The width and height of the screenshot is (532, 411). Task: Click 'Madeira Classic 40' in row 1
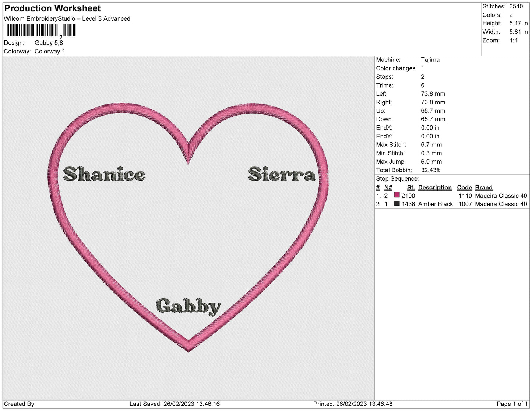(x=501, y=196)
